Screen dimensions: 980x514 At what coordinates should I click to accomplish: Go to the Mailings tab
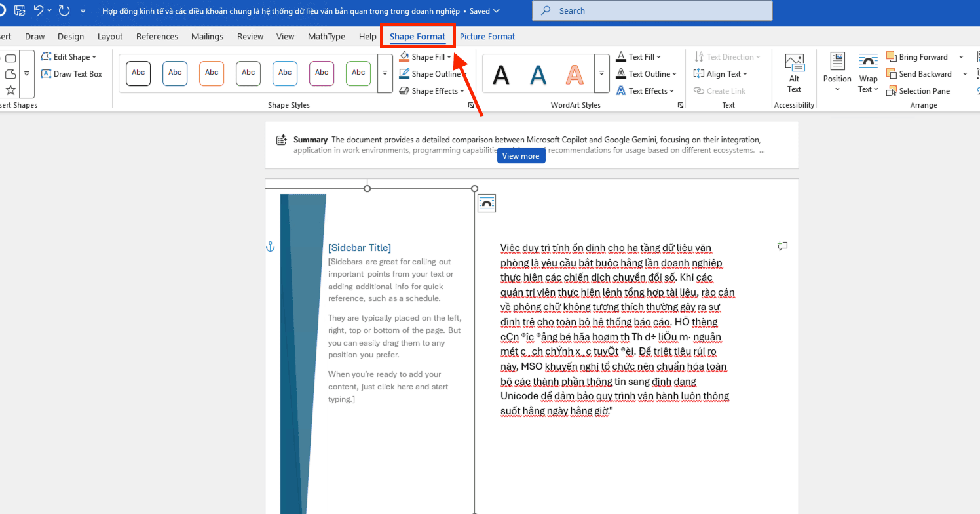(x=207, y=37)
